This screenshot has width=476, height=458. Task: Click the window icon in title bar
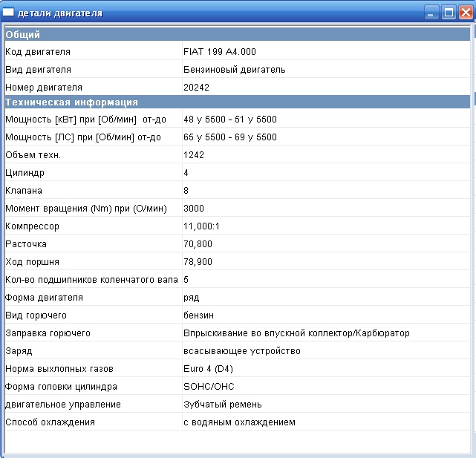coord(9,13)
